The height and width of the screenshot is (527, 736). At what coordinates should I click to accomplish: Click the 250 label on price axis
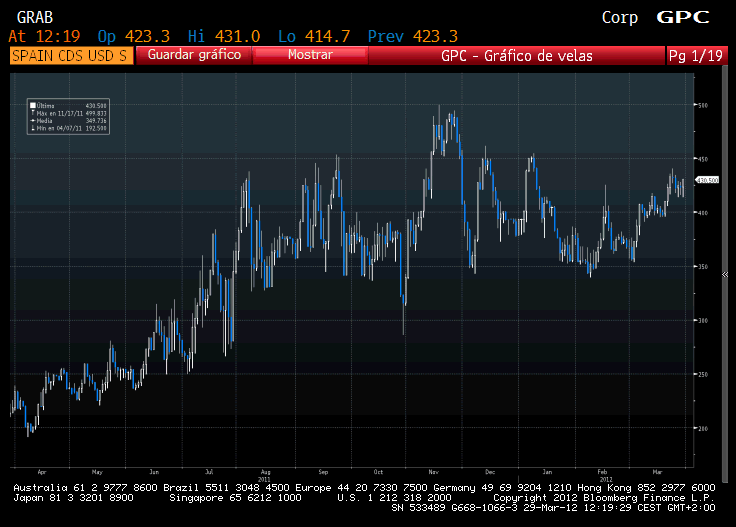(x=703, y=374)
